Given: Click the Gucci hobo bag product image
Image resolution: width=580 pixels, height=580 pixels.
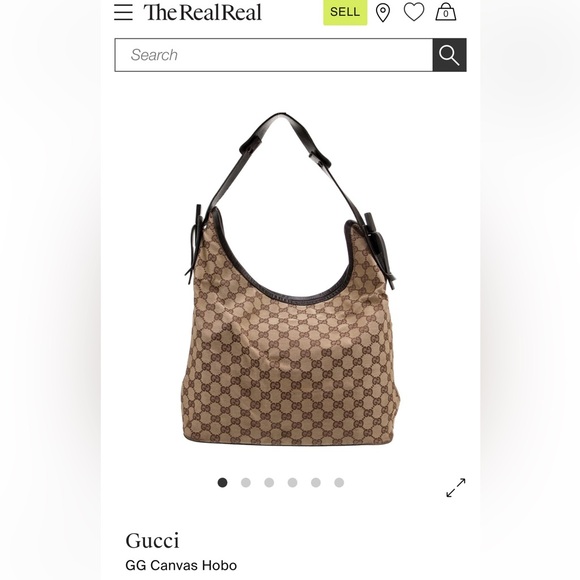Looking at the screenshot, I should point(290,279).
